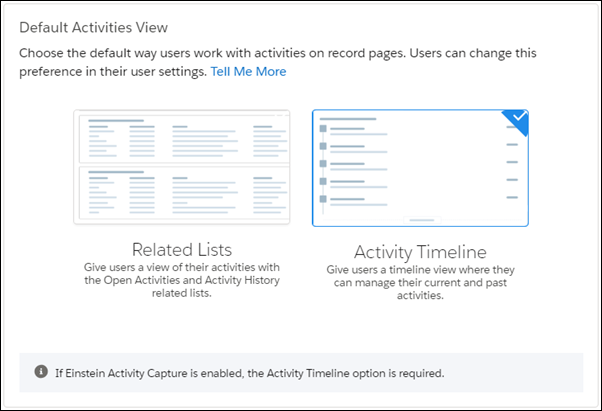Click the last square marker in timeline preview

point(323,199)
